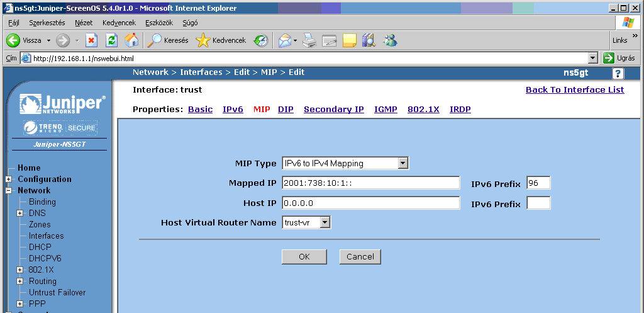Click the Mapped IP input field

point(371,183)
